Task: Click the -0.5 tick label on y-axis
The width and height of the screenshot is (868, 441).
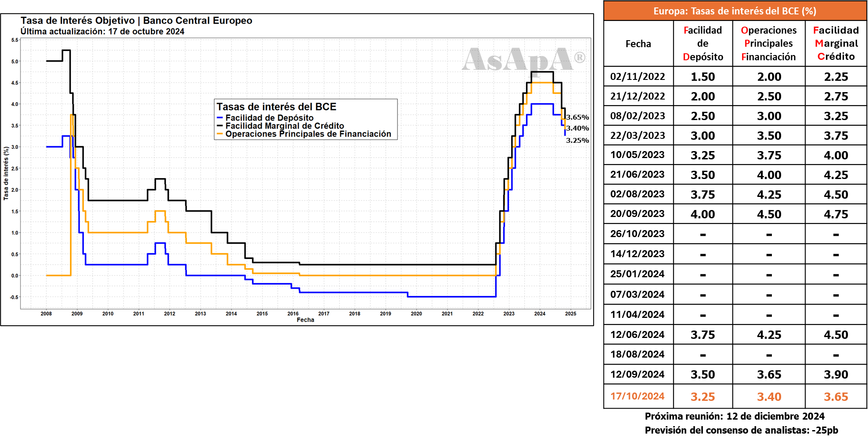Action: click(x=14, y=297)
